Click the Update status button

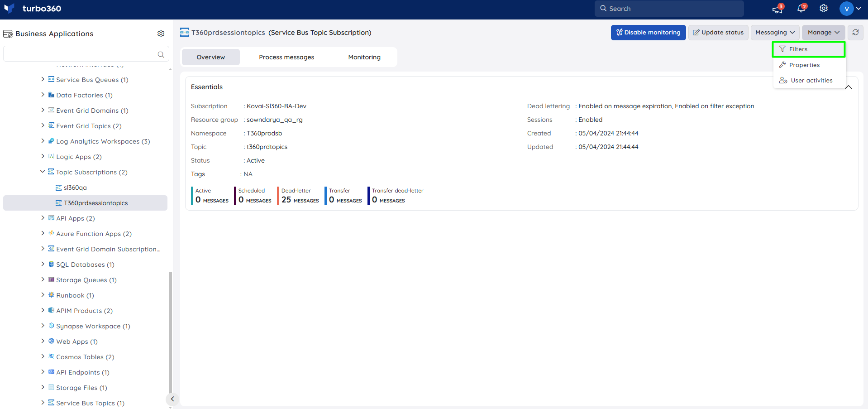tap(718, 32)
